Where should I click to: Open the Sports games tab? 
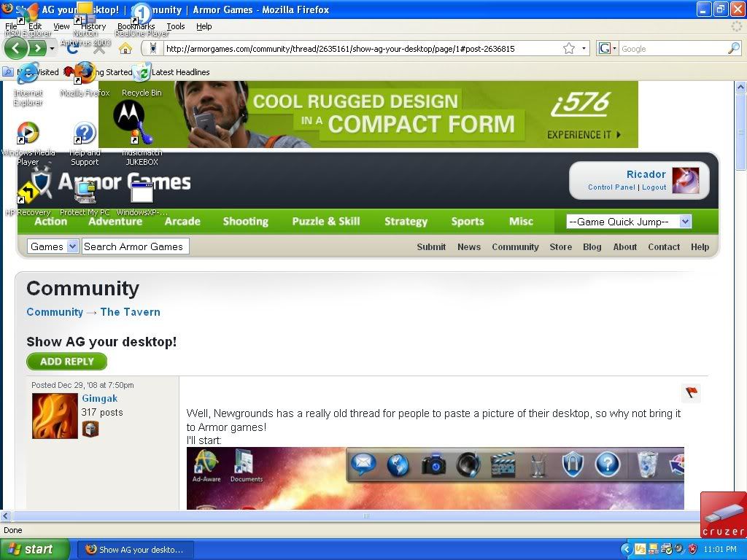(x=468, y=222)
